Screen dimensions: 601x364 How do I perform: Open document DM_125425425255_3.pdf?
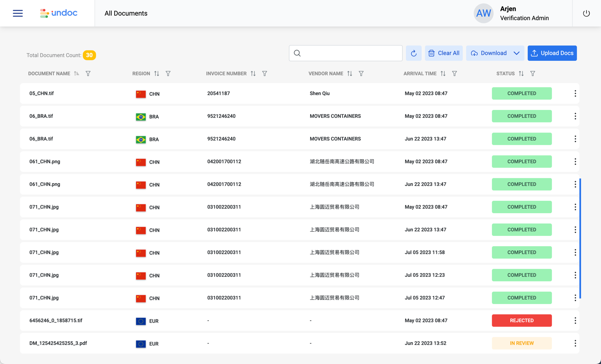(x=58, y=343)
